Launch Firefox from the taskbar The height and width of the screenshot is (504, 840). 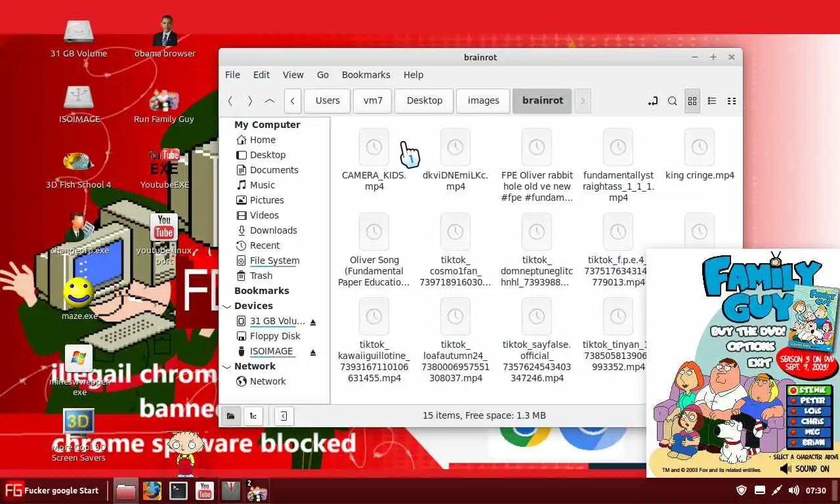(152, 490)
